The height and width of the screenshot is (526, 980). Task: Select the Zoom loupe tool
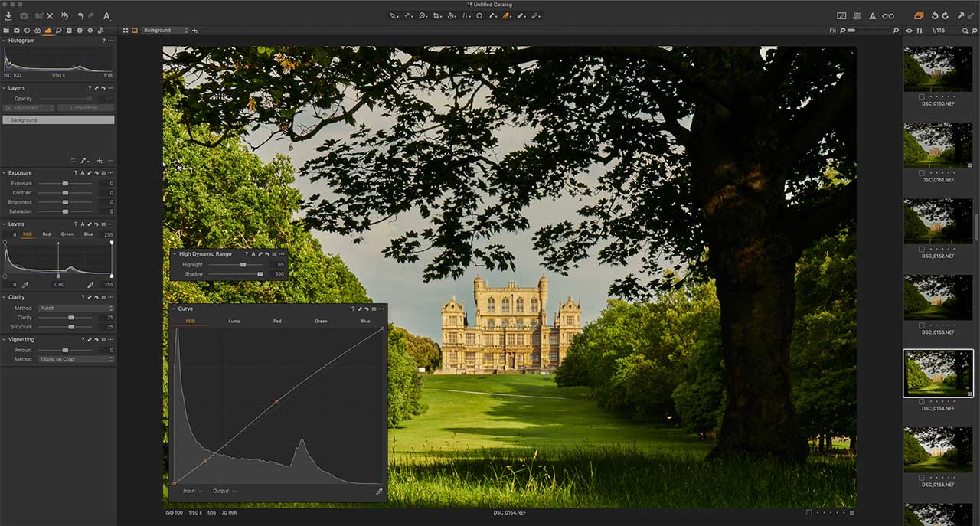pos(423,15)
